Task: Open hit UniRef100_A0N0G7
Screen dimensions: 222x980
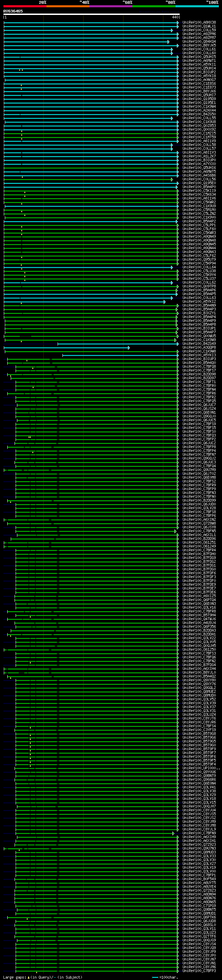Action: pyautogui.click(x=199, y=80)
